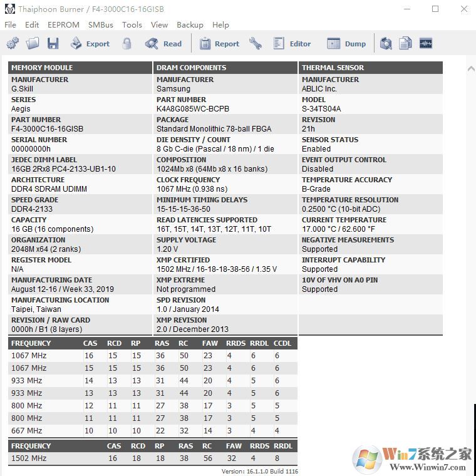Open the File menu
This screenshot has width=476, height=476.
click(x=10, y=25)
